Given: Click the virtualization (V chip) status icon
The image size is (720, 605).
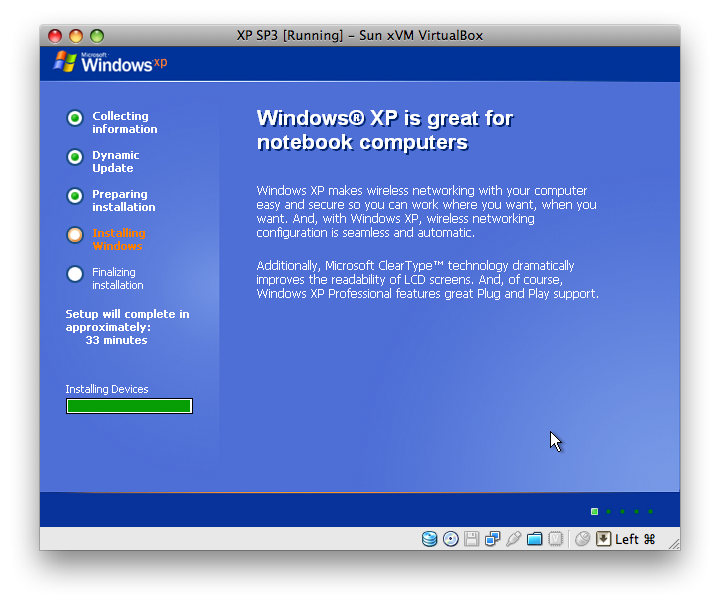Looking at the screenshot, I should click(556, 538).
